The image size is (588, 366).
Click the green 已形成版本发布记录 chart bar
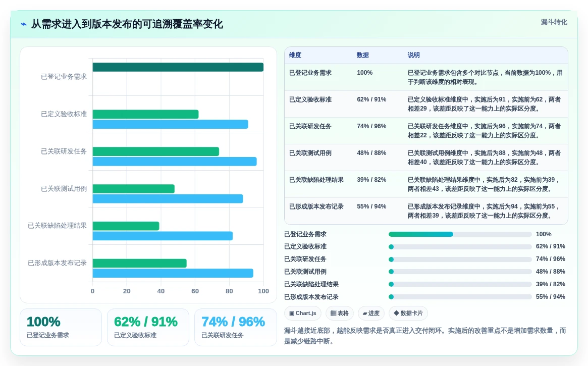pyautogui.click(x=139, y=263)
